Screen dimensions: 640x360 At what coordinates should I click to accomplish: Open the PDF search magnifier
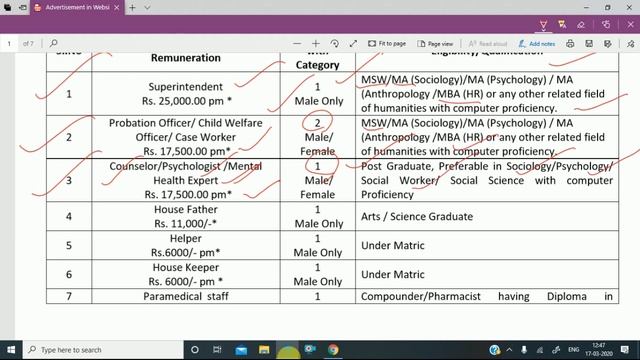point(53,43)
